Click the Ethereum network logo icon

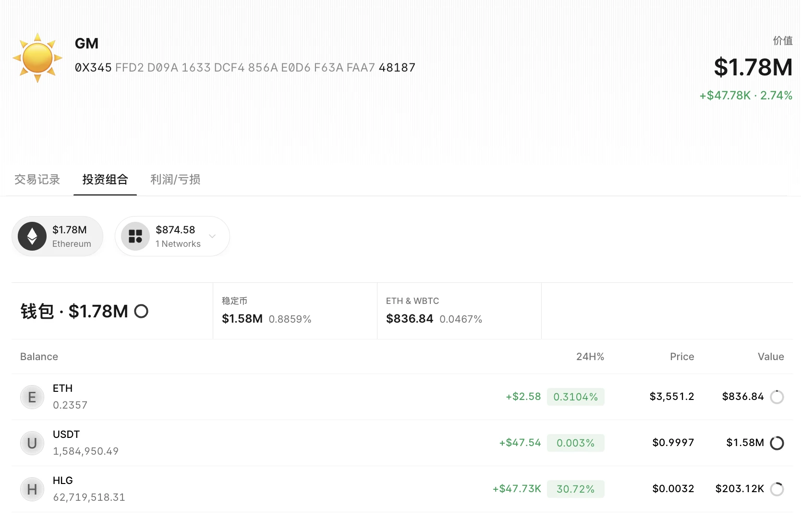[32, 236]
